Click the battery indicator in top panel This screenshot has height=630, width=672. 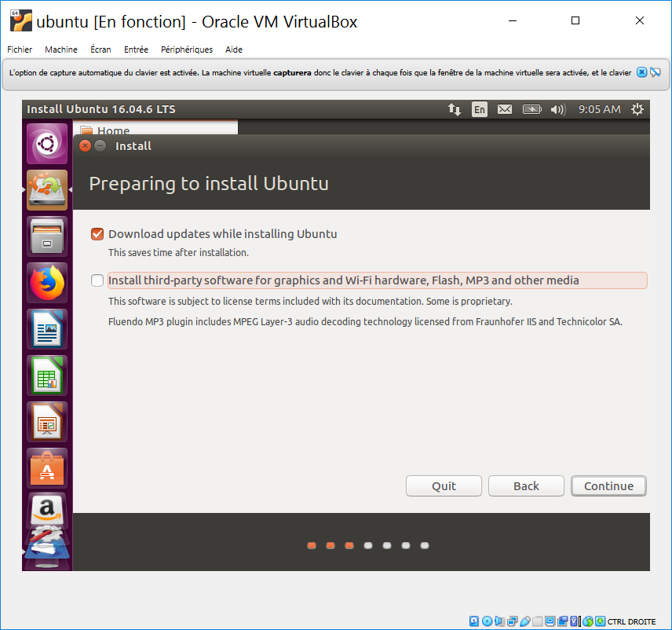click(531, 109)
